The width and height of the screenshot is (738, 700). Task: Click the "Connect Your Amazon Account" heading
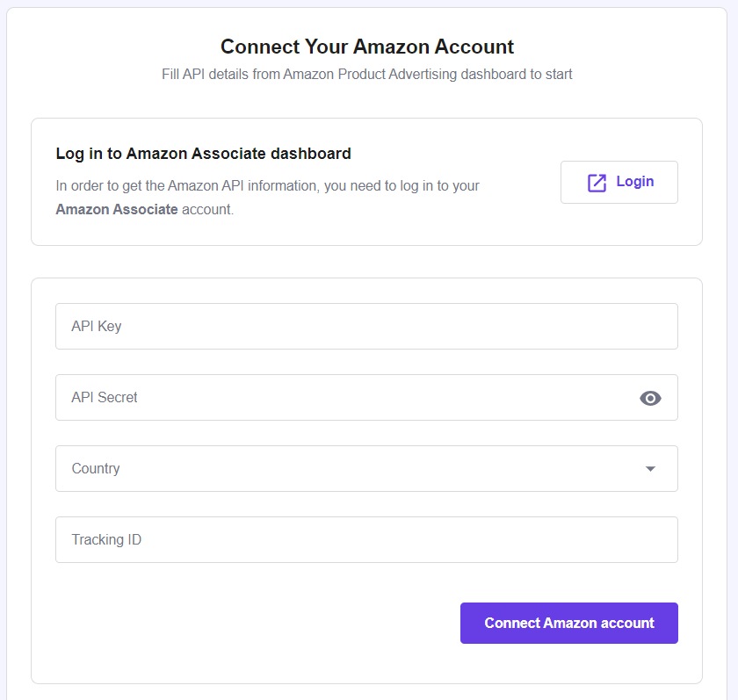tap(367, 47)
